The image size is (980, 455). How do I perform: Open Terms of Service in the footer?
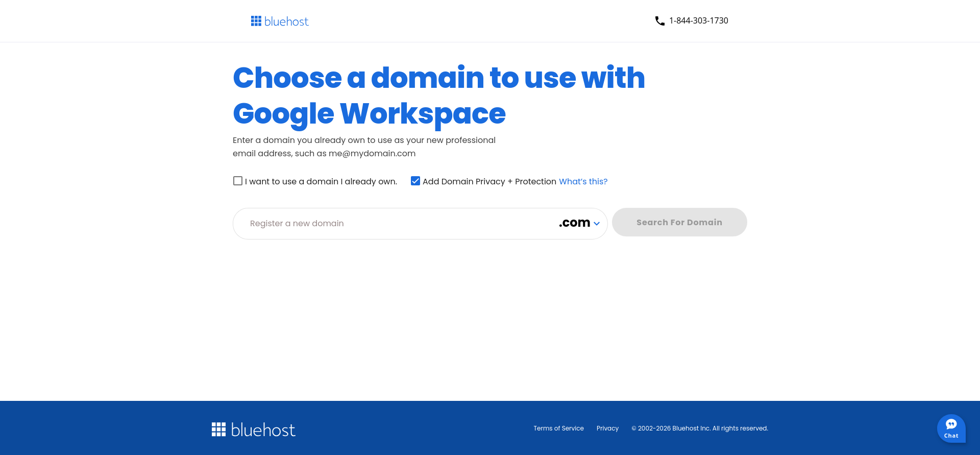(558, 428)
